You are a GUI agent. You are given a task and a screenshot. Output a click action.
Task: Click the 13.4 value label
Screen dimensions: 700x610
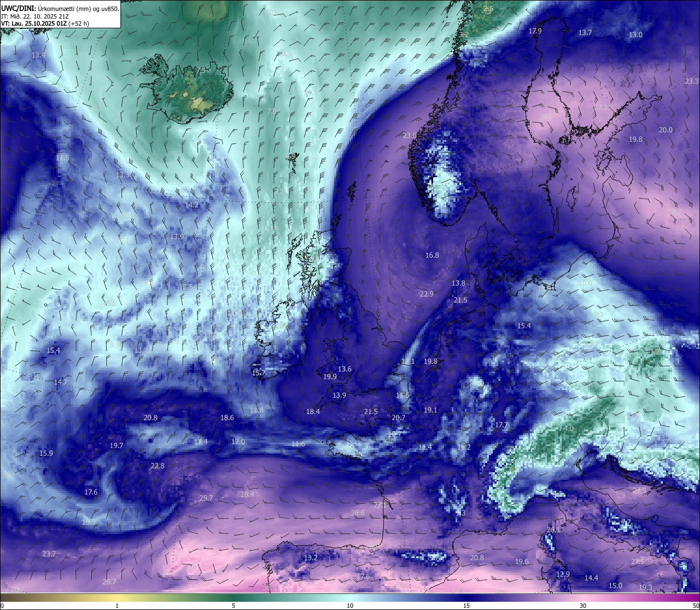38,55
